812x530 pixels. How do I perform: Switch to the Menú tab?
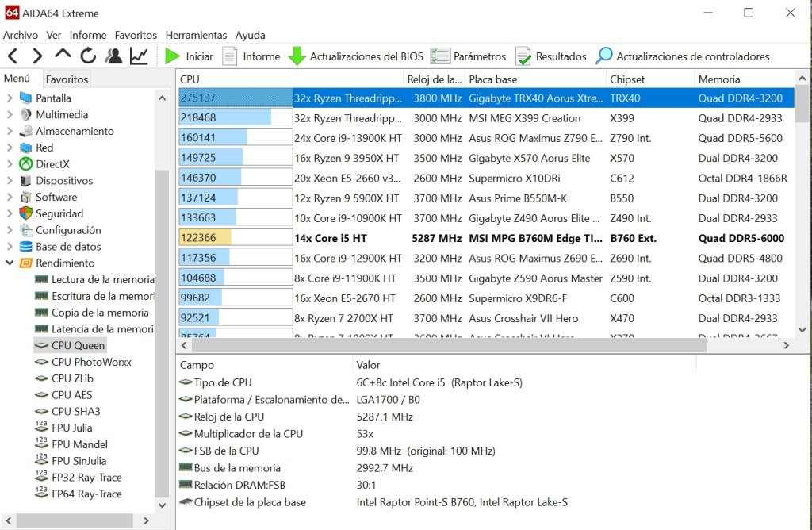coord(17,79)
